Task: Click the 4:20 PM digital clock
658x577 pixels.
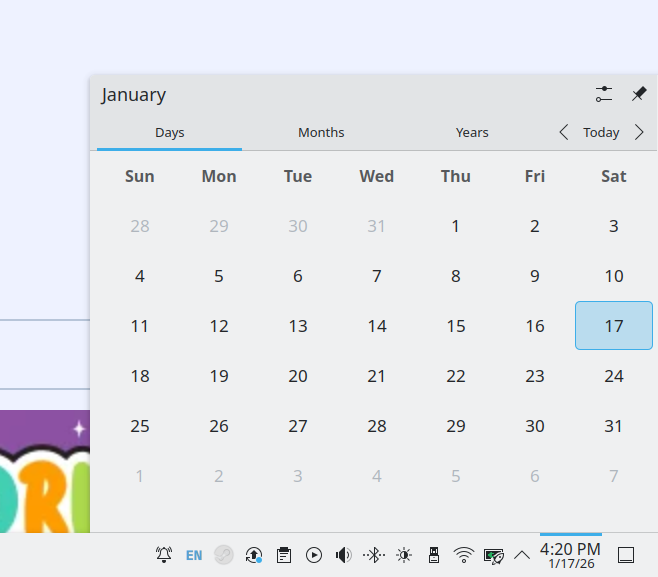Action: [x=570, y=549]
